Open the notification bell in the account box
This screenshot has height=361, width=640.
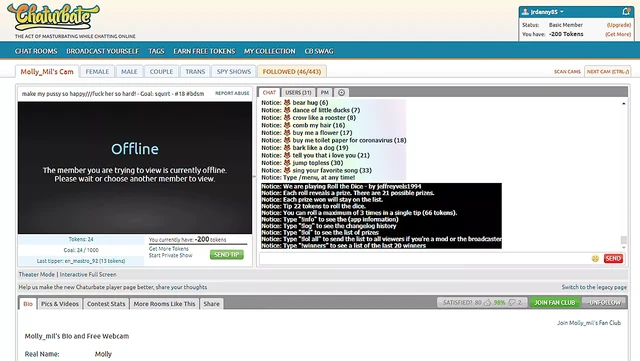626,11
